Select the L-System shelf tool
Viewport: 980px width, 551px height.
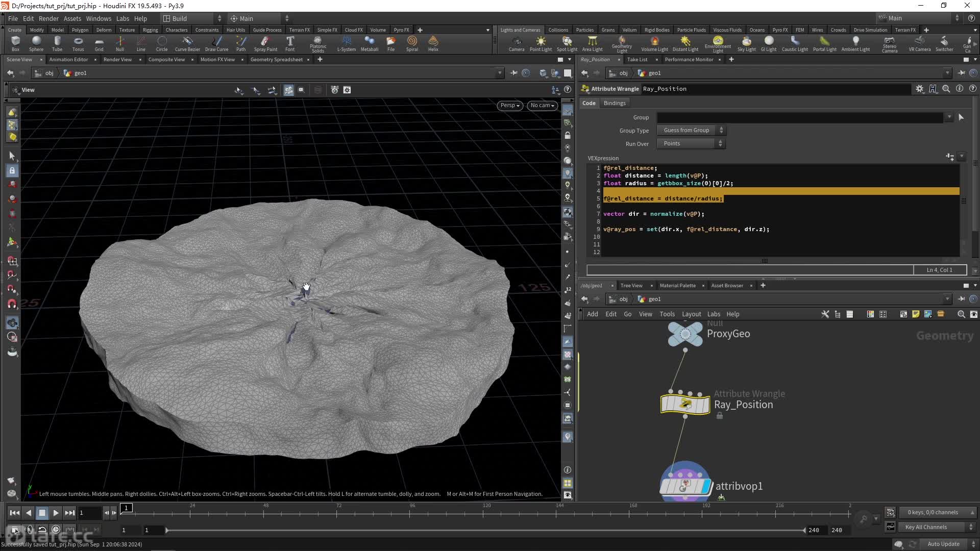(347, 44)
